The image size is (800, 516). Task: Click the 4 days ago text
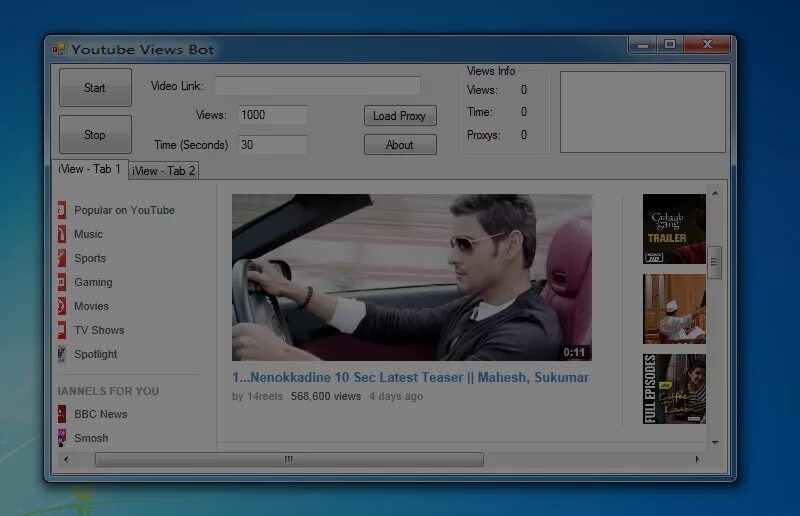396,397
